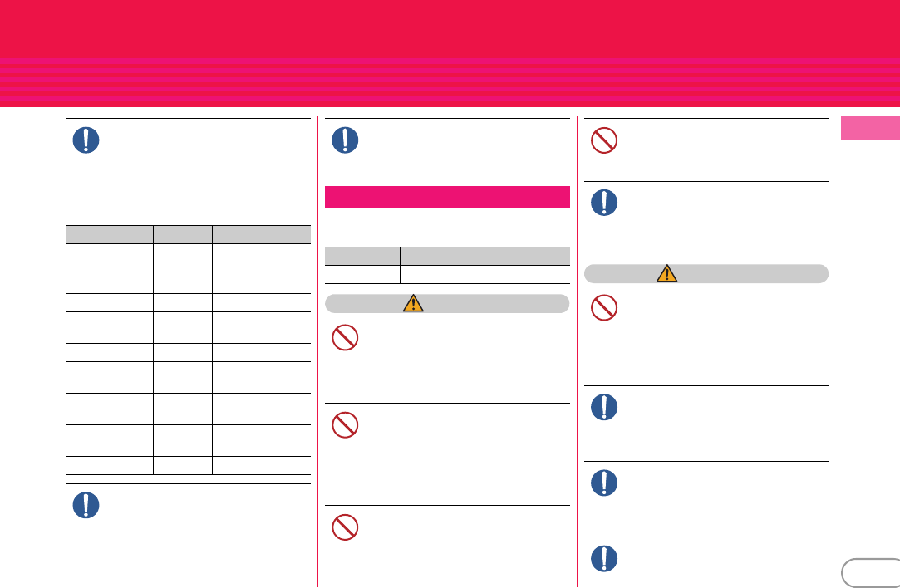The width and height of the screenshot is (900, 588).
Task: Click the last prohibition icon in middle column
Action: click(x=345, y=527)
